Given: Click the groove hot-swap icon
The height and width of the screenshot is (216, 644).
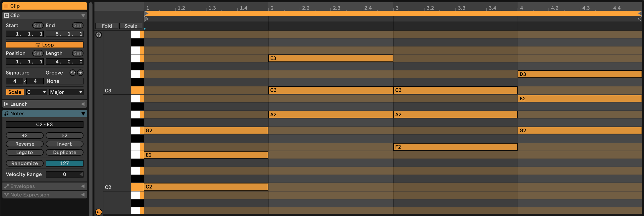Looking at the screenshot, I should [x=72, y=73].
